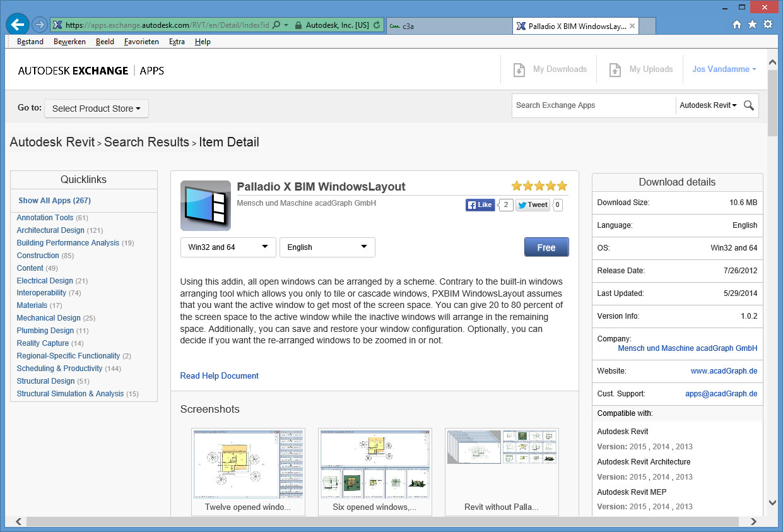Screen dimensions: 783x532
Task: Open the Construction quicklink
Action: [38, 256]
